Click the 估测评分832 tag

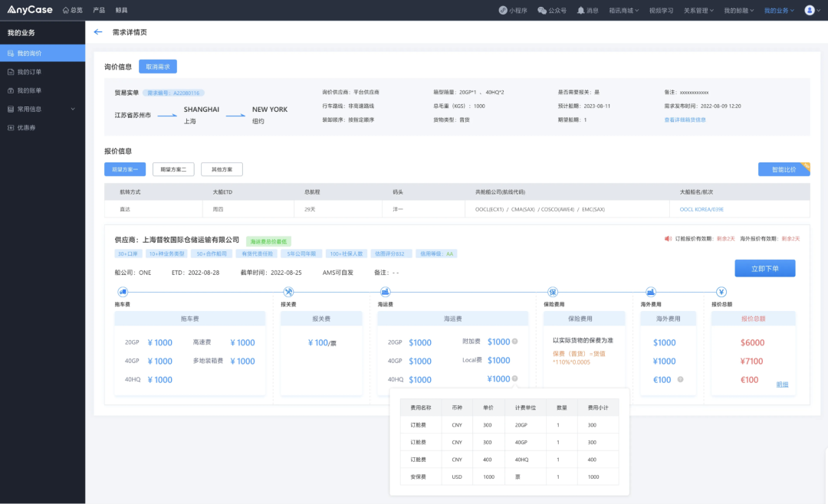[x=389, y=254]
